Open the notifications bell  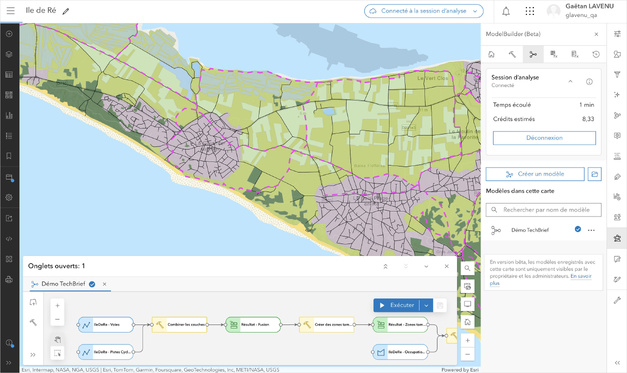(x=506, y=11)
